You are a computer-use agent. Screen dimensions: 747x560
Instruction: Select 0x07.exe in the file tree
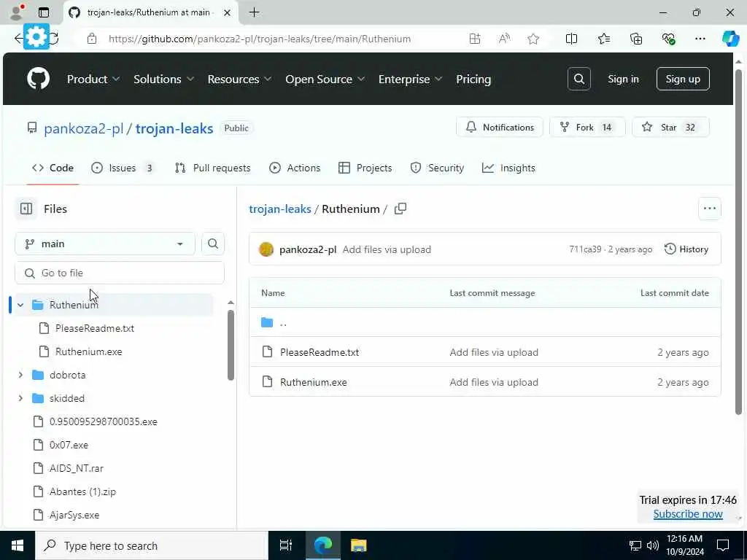69,445
